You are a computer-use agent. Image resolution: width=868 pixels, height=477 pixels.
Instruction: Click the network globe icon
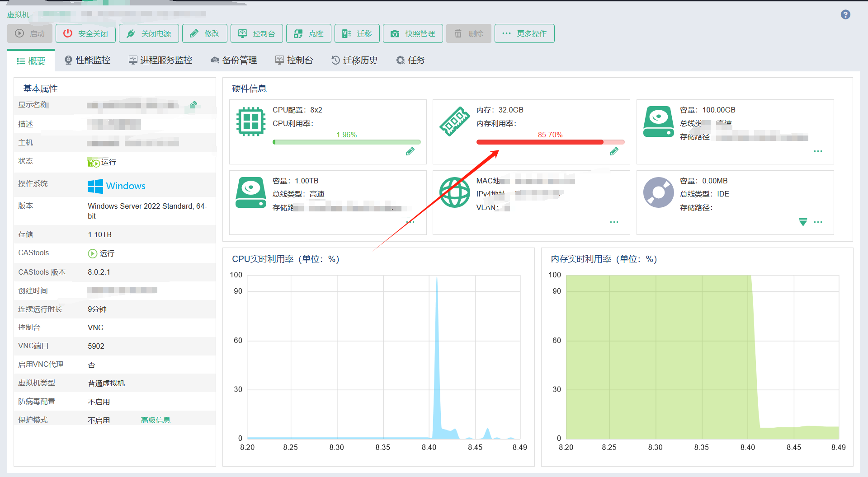[x=455, y=192]
